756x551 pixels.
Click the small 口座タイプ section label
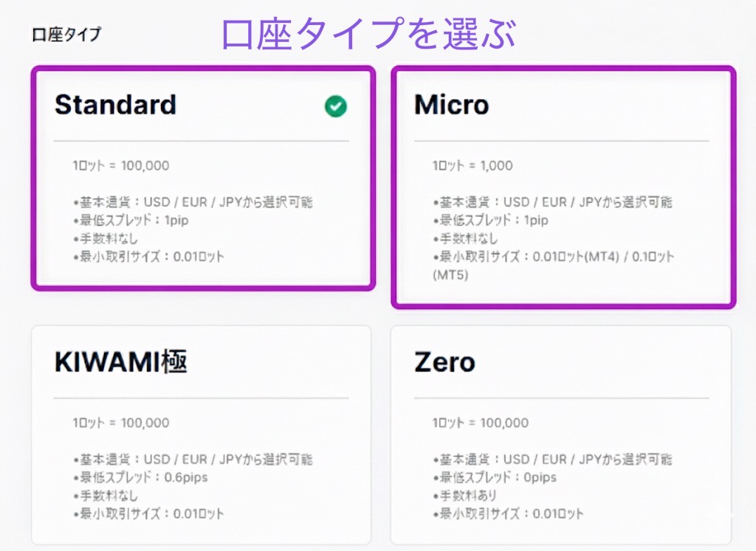66,34
